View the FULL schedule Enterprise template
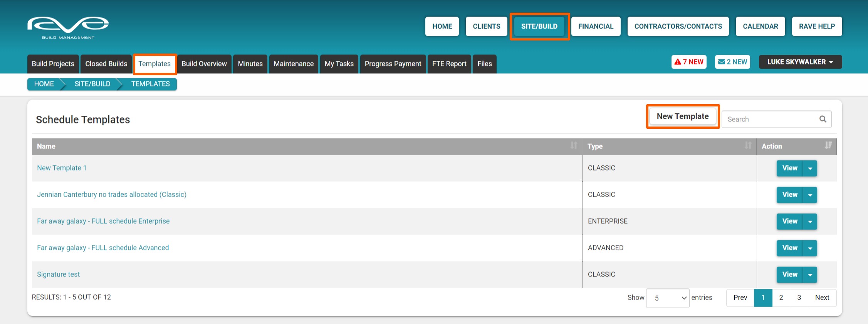 pyautogui.click(x=790, y=221)
